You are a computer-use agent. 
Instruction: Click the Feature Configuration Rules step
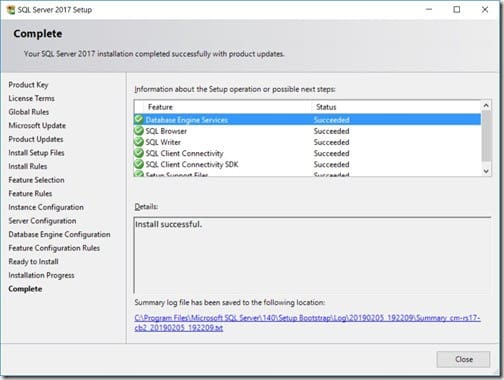54,248
